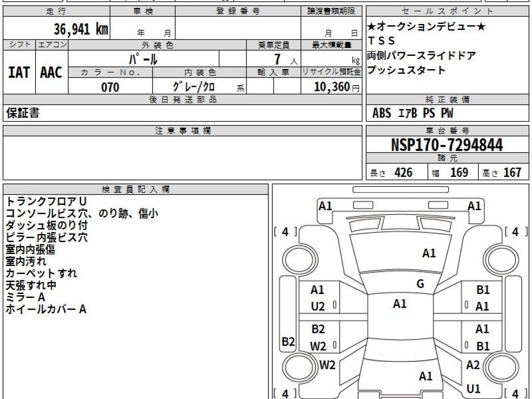Click the A1 mark on the hood
The image size is (532, 399).
click(429, 253)
